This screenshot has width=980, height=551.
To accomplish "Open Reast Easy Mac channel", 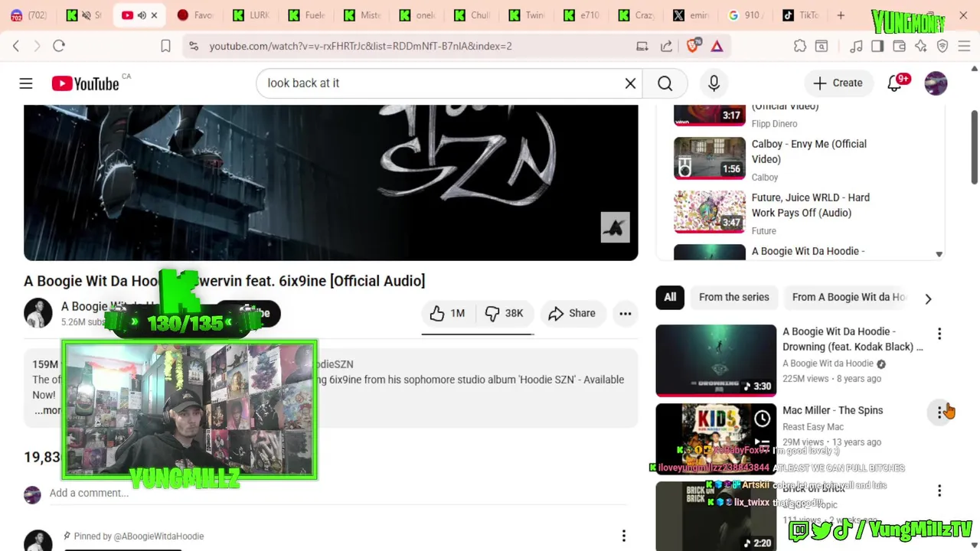I will point(813,427).
